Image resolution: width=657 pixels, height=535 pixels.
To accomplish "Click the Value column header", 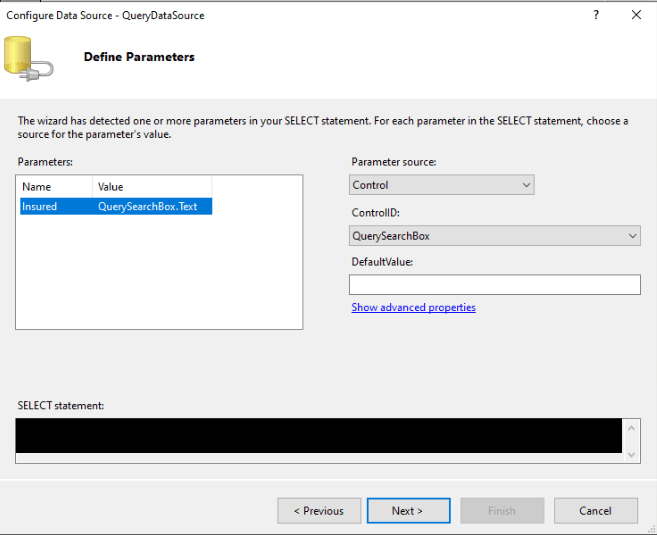I will pyautogui.click(x=152, y=187).
